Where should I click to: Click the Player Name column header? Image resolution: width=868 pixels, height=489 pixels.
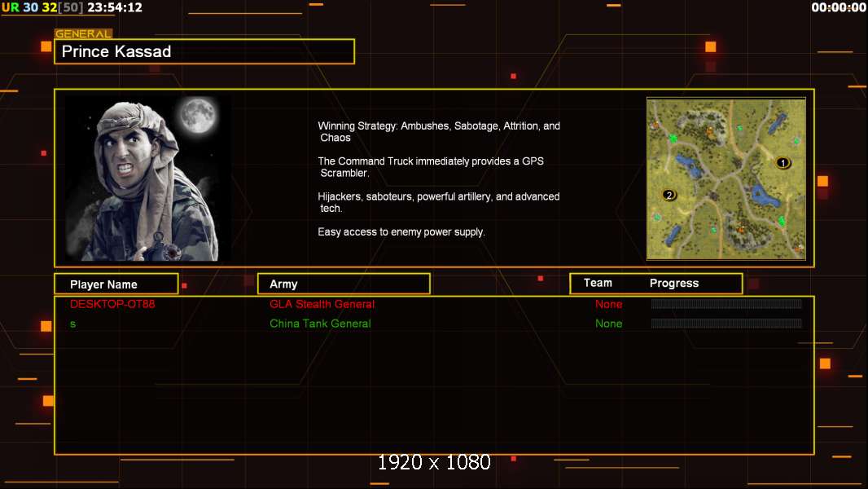coord(116,284)
